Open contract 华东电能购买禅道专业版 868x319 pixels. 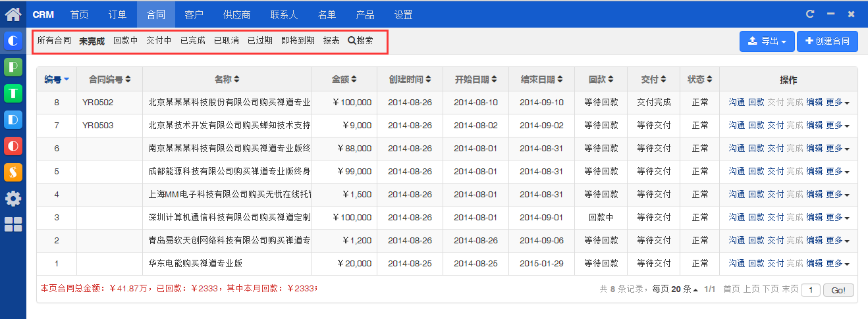[196, 264]
